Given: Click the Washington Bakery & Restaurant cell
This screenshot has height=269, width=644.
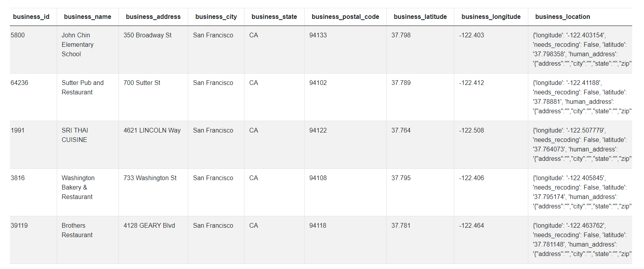Looking at the screenshot, I should coord(78,187).
